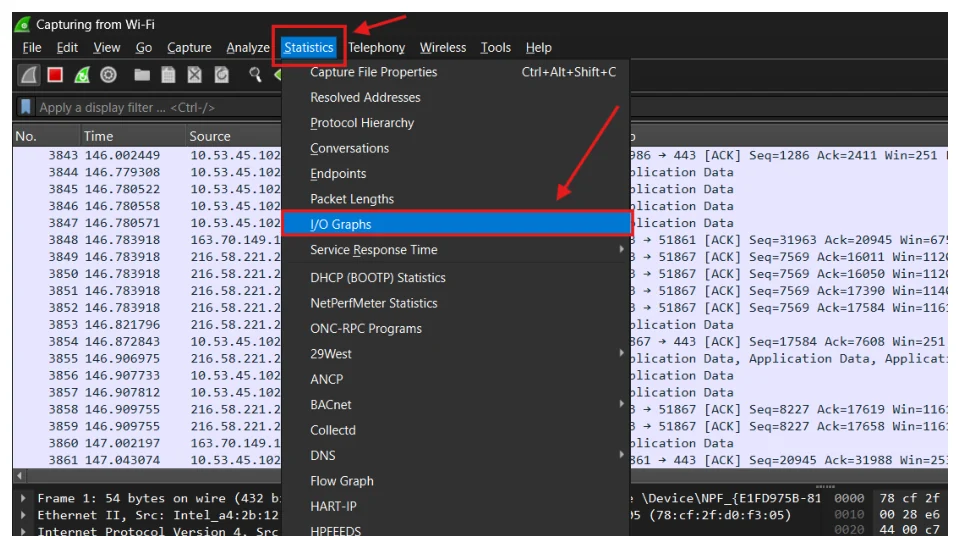
Task: Close the capture file with the X document icon
Action: click(195, 75)
